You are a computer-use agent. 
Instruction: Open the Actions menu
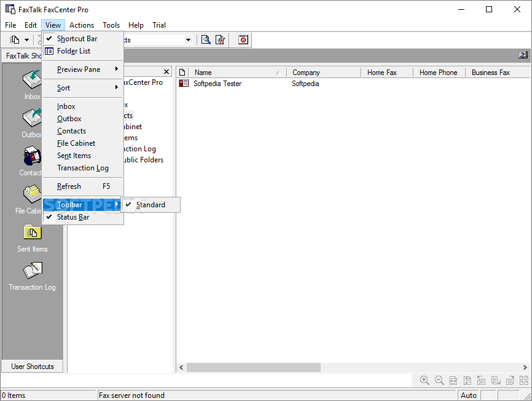[82, 25]
